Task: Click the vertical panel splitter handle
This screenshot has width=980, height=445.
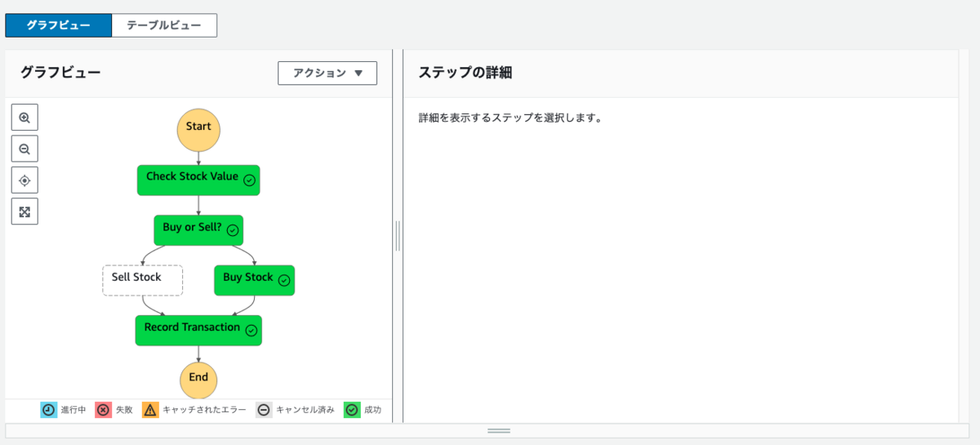Action: [398, 236]
